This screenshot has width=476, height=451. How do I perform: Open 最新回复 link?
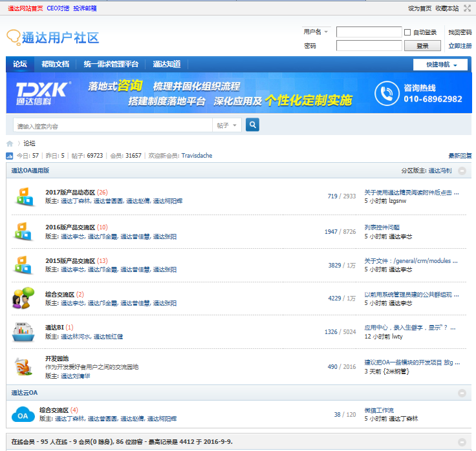[x=460, y=156]
